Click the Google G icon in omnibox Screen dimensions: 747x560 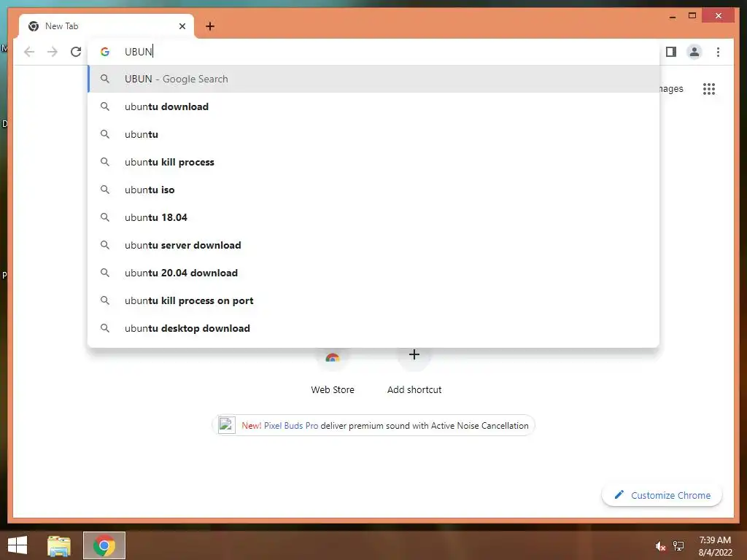click(105, 52)
